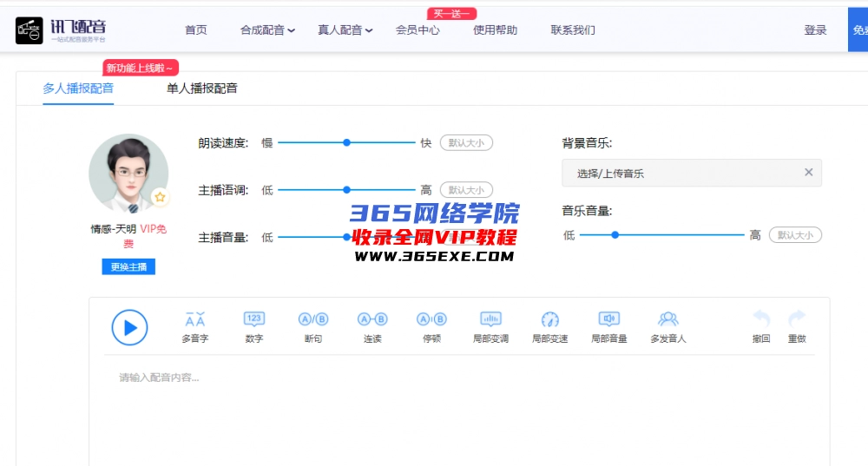Viewport: 868px width, 466px height.
Task: Switch to the 单人播报配音 tab
Action: click(202, 88)
